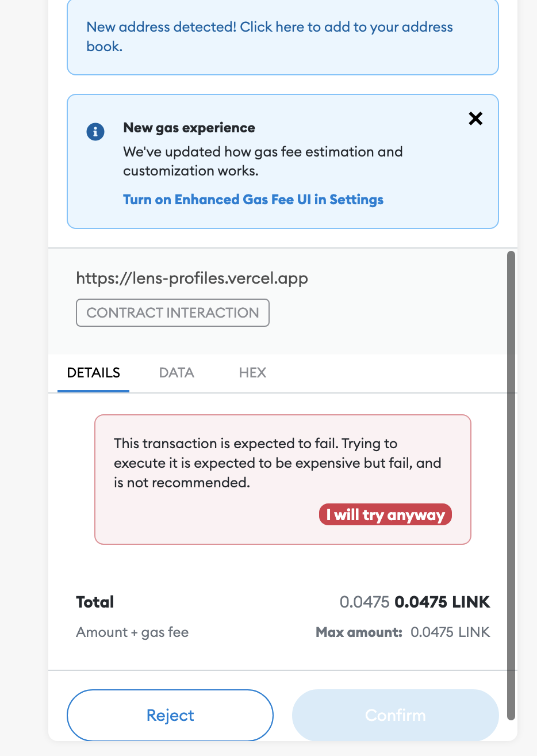537x756 pixels.
Task: Click the transaction failure warning box
Action: coord(282,479)
